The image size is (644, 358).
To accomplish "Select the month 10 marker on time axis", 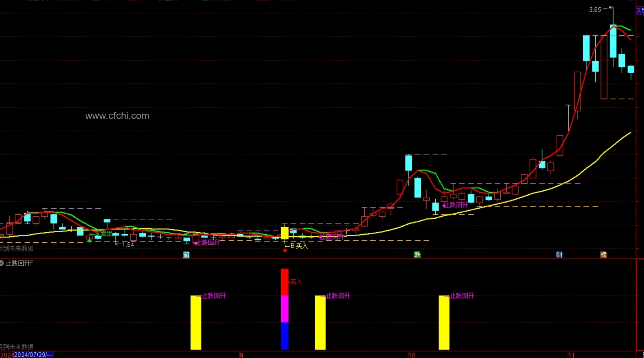I will point(412,355).
